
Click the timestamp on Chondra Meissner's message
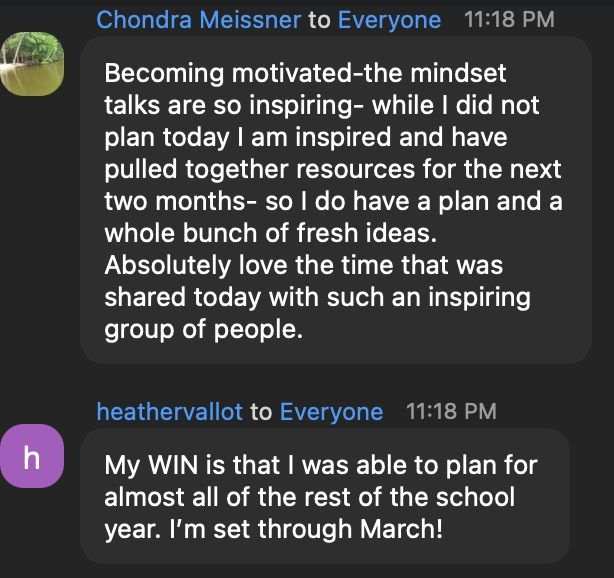coord(509,20)
